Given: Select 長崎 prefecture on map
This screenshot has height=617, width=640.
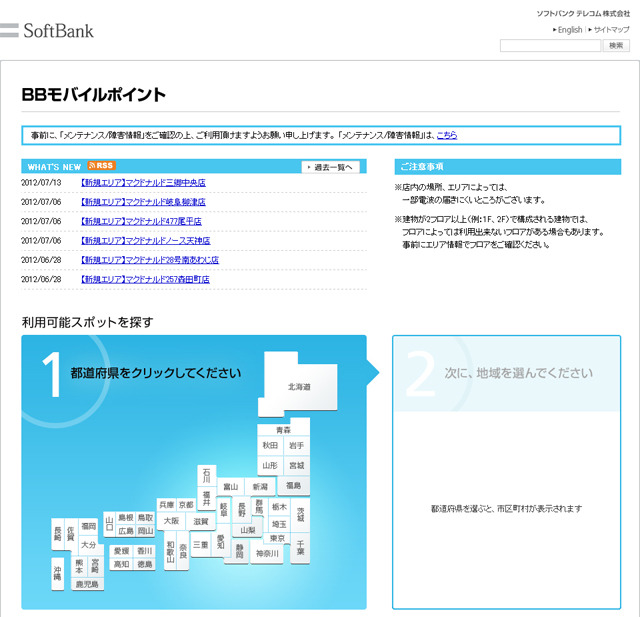Looking at the screenshot, I should click(x=58, y=534).
